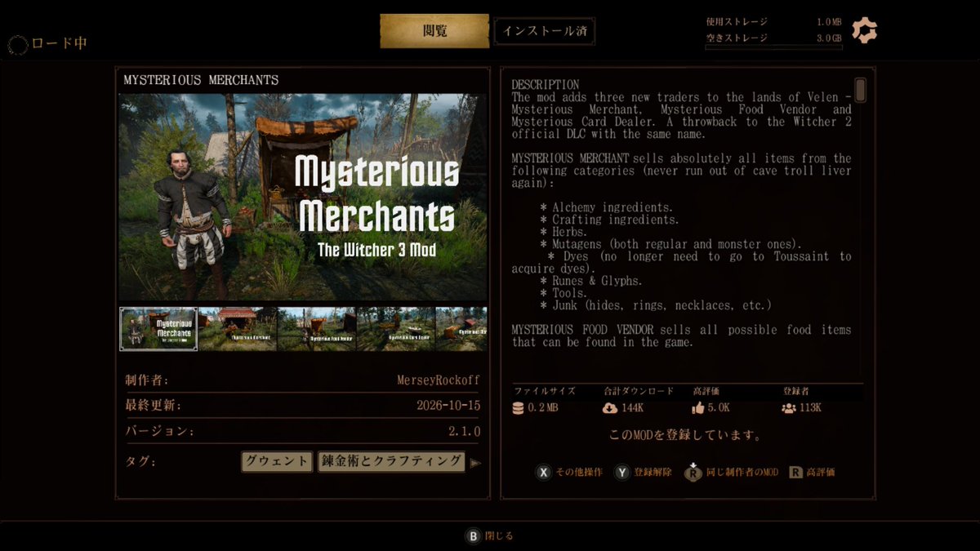Viewport: 980px width, 551px height.
Task: Click the このMODを登録しています status text
Action: click(x=685, y=436)
